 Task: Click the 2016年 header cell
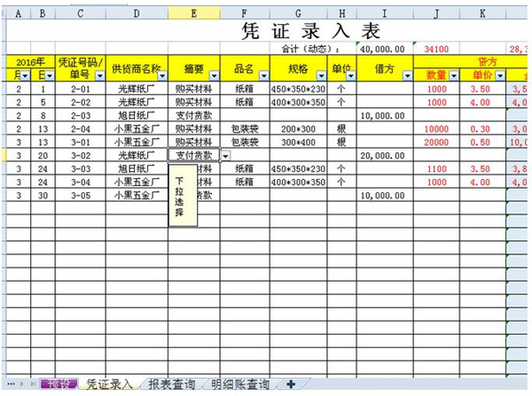[30, 62]
